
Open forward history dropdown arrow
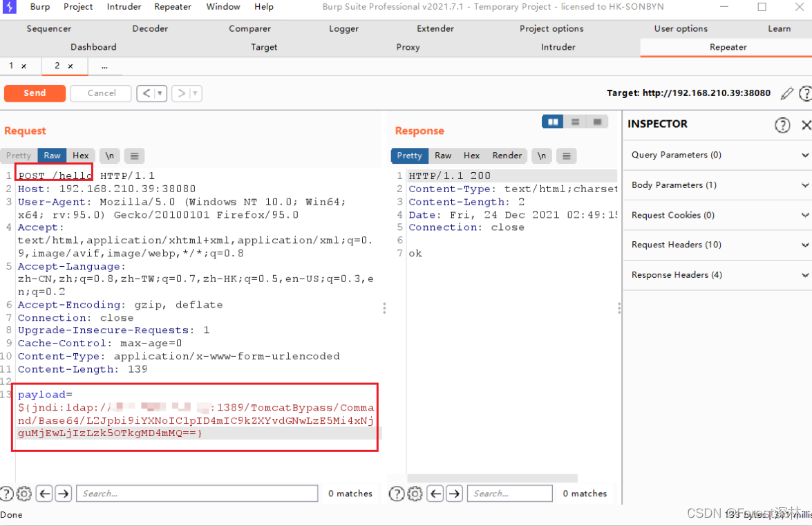coord(196,93)
